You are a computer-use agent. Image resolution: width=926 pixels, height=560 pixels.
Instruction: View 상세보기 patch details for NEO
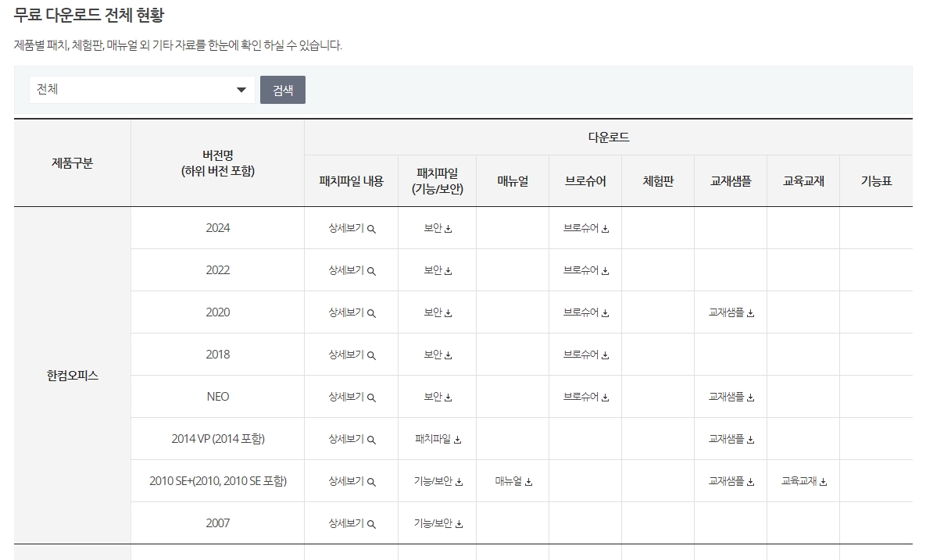352,397
